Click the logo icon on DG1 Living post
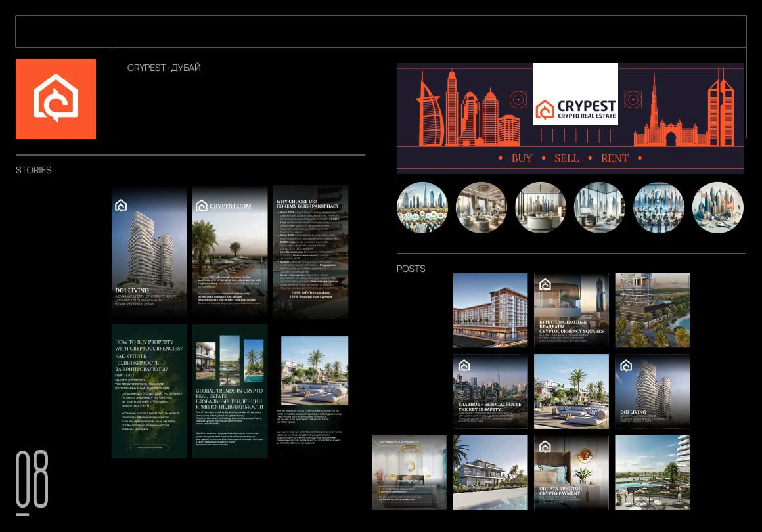The width and height of the screenshot is (762, 532). (626, 366)
